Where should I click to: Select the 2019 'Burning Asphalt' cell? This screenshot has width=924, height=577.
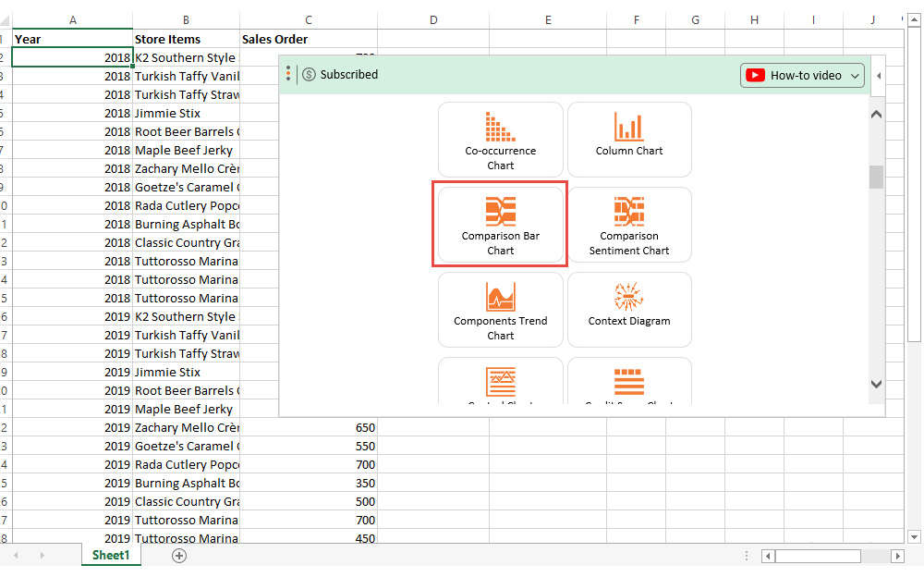[x=187, y=484]
